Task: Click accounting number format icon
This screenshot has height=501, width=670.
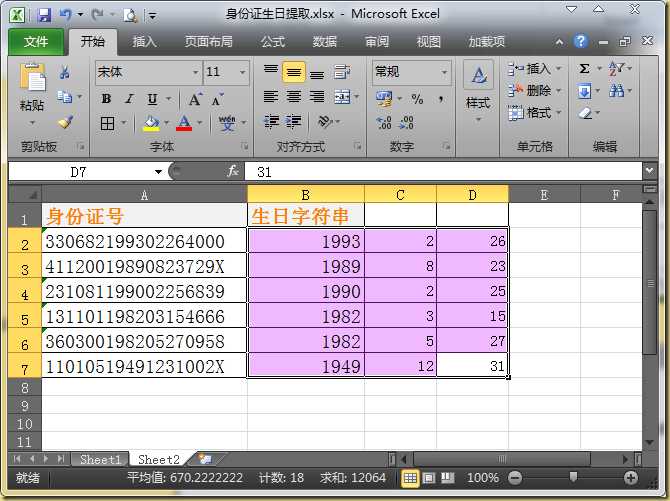Action: (x=384, y=99)
